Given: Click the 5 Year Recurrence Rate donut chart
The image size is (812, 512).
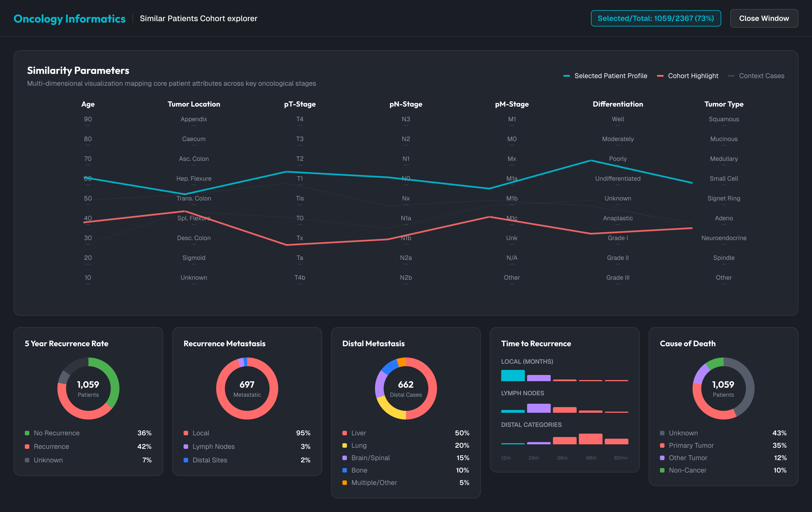Looking at the screenshot, I should pyautogui.click(x=88, y=389).
